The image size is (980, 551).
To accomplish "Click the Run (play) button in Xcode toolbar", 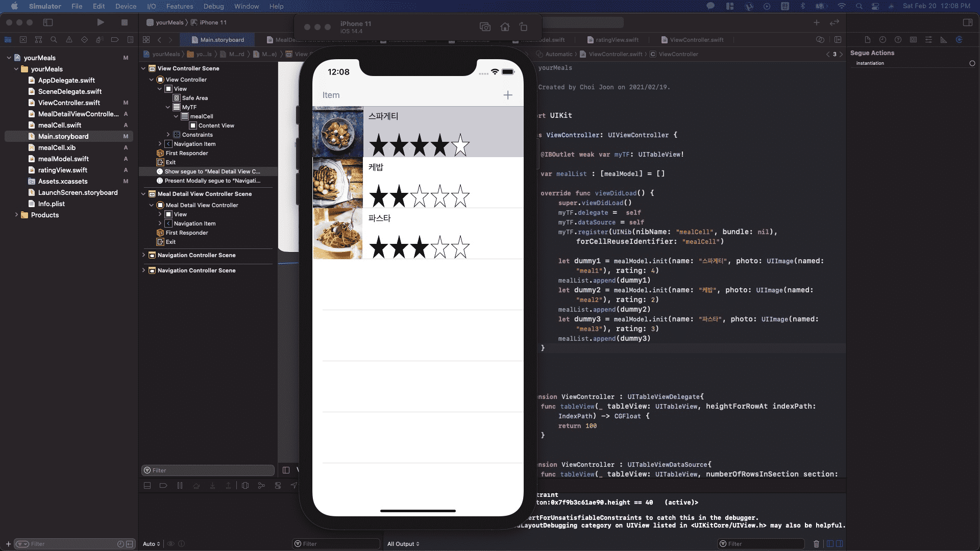I will point(100,22).
